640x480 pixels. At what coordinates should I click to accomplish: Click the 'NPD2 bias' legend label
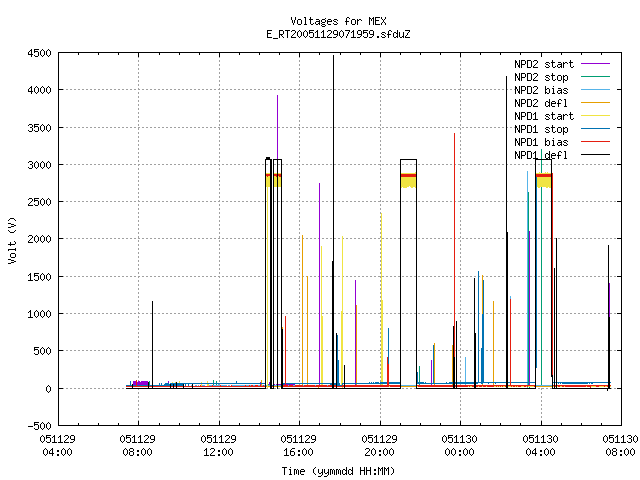pyautogui.click(x=541, y=90)
